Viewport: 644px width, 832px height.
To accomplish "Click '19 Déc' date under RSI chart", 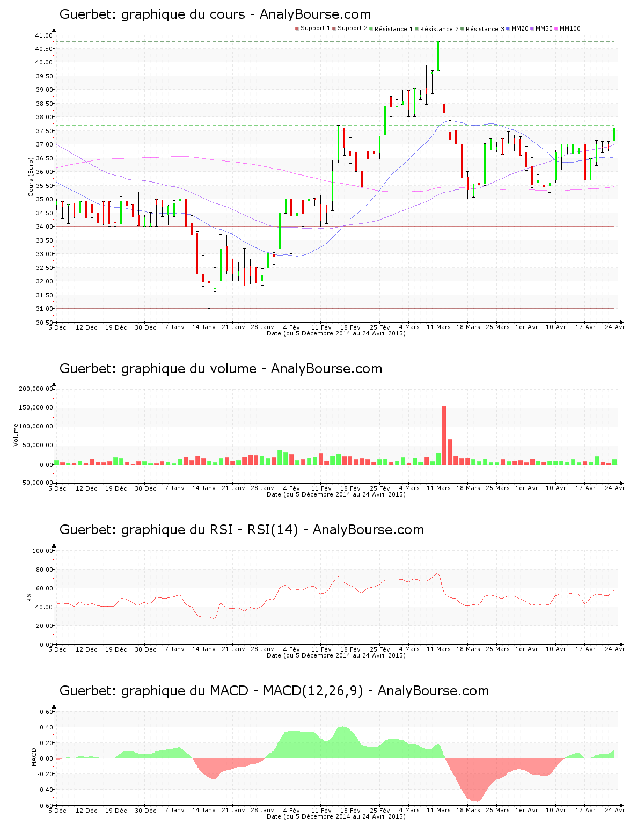I will pos(116,649).
